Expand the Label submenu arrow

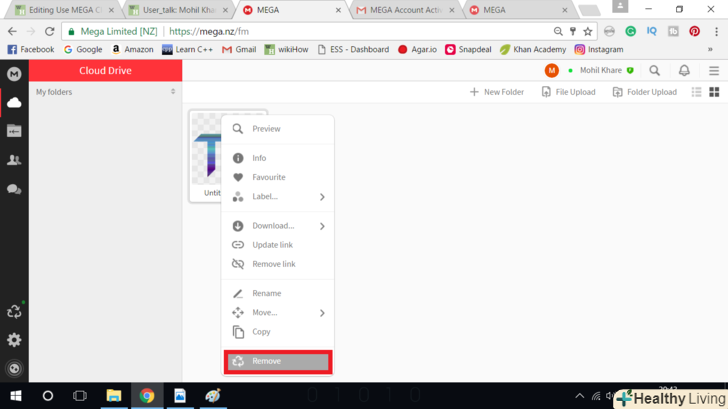tap(322, 197)
